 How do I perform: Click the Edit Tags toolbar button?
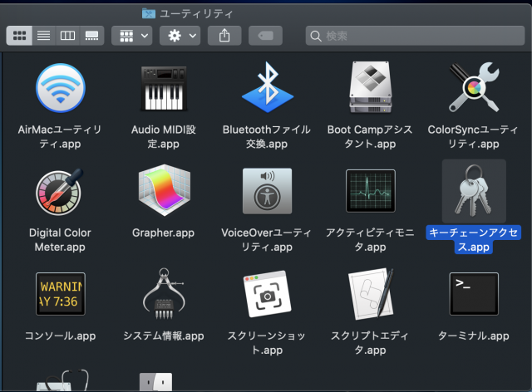pos(265,36)
